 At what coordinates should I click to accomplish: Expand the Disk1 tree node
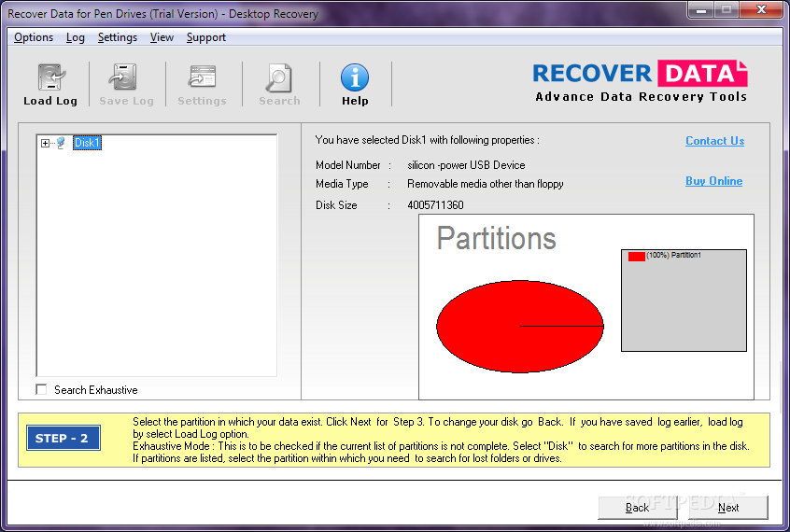point(46,143)
